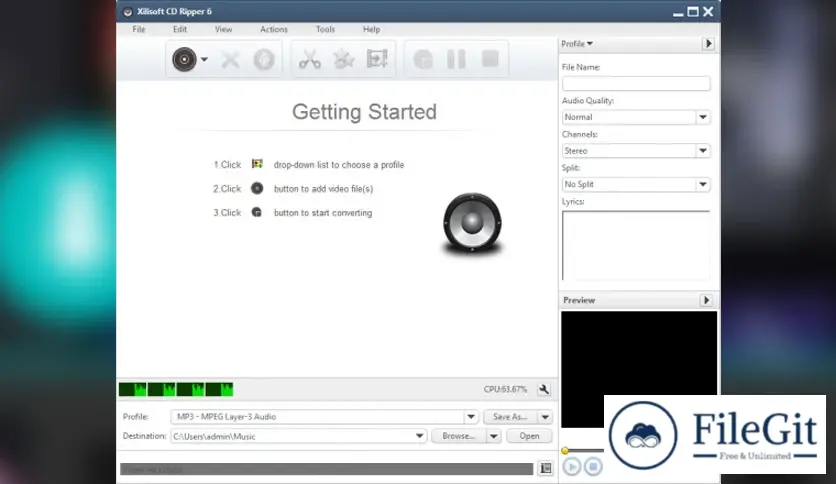Open the Actions menu
The width and height of the screenshot is (836, 484).
pyautogui.click(x=274, y=29)
